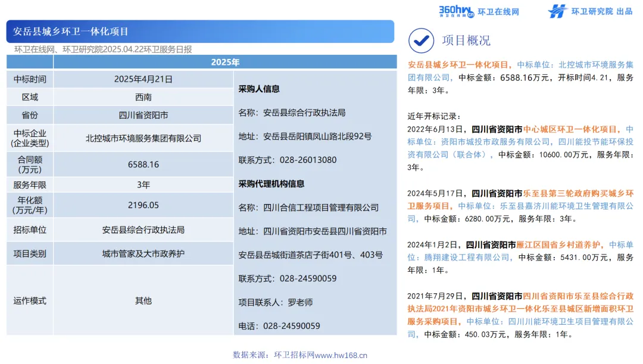Click the 电话：028-24590059 line
643x364 pixels.
[279, 327]
